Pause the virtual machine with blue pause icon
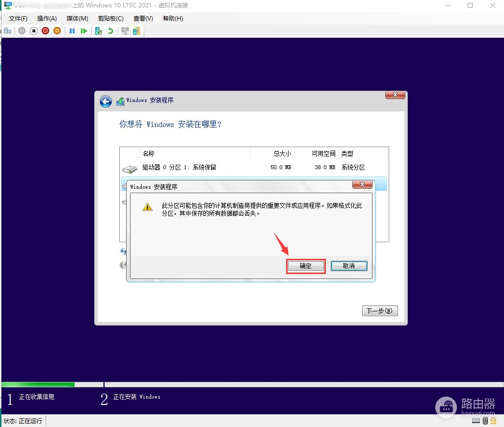Screen dimensions: 504x427 72,31
